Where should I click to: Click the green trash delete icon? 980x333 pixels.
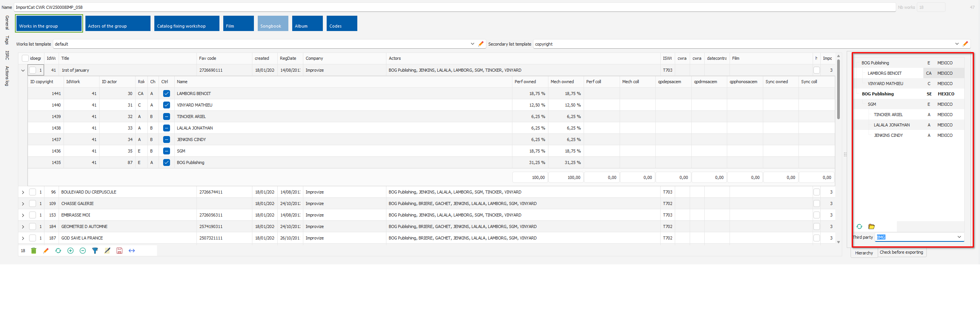(34, 251)
